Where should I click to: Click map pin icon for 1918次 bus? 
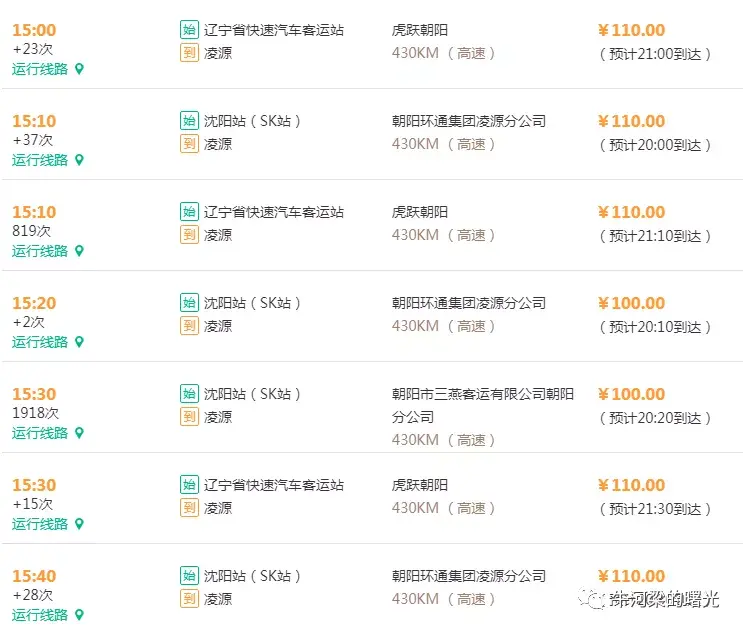tap(80, 433)
